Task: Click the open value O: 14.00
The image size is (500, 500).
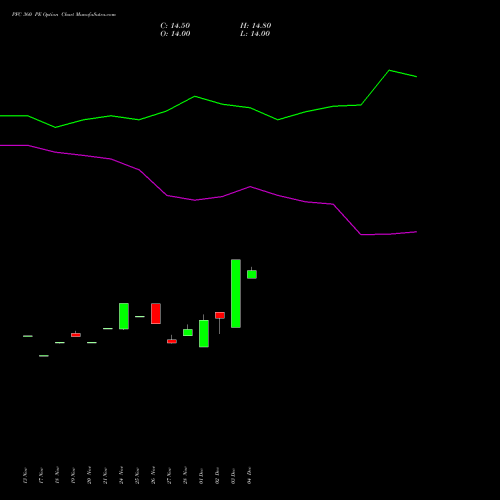Action: coord(175,34)
